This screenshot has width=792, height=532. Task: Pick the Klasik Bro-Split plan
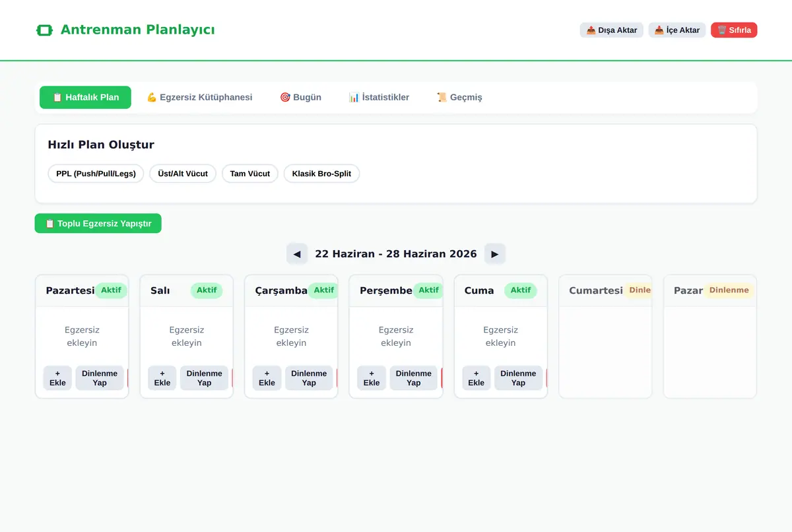(321, 174)
